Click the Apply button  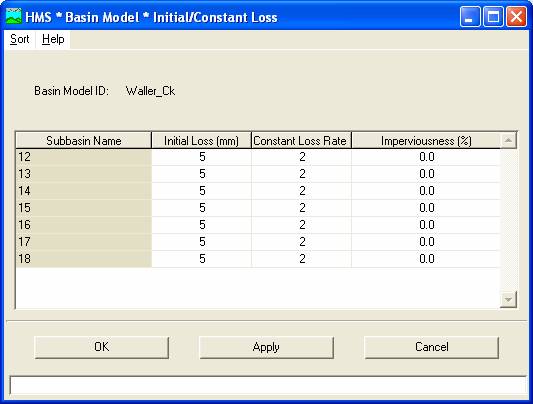pyautogui.click(x=266, y=347)
